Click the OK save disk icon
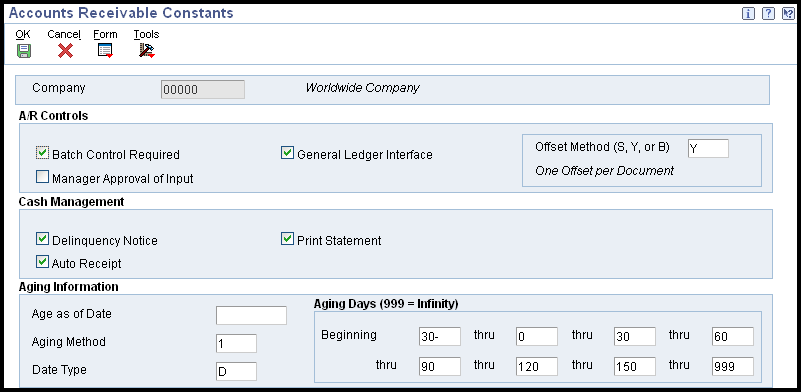801x392 pixels. pos(23,51)
